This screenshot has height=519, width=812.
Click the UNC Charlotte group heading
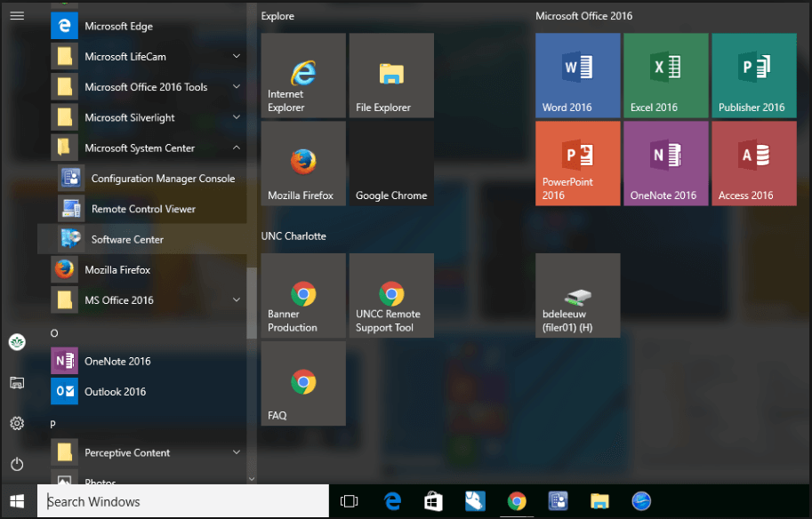[293, 236]
